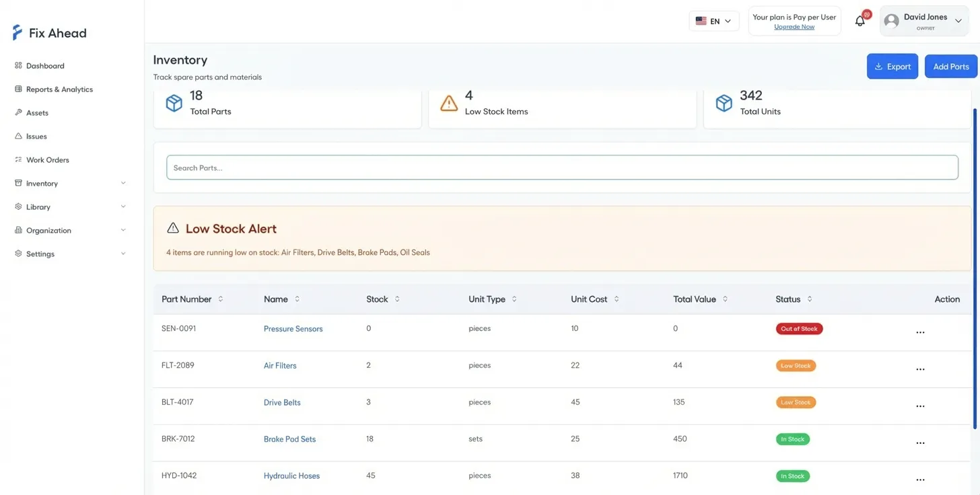Click the Fix Ahead logo
This screenshot has width=980, height=495.
point(50,33)
